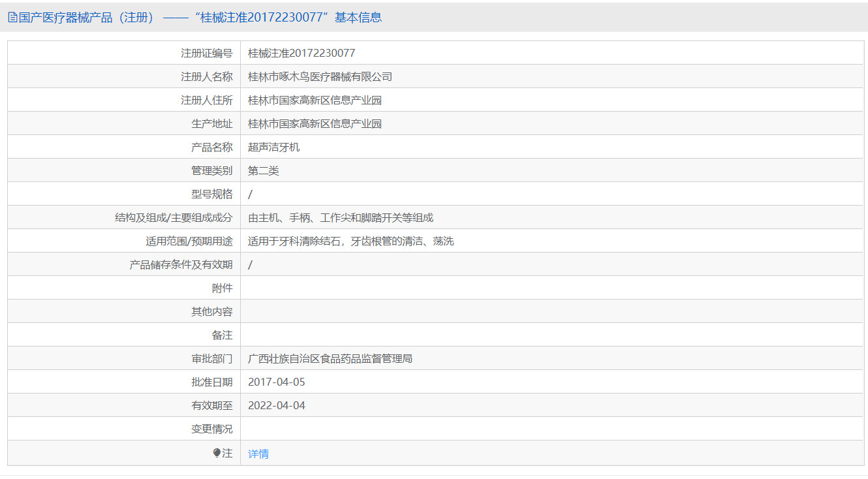Select registration number value 桂械注准20172230077

pyautogui.click(x=302, y=53)
